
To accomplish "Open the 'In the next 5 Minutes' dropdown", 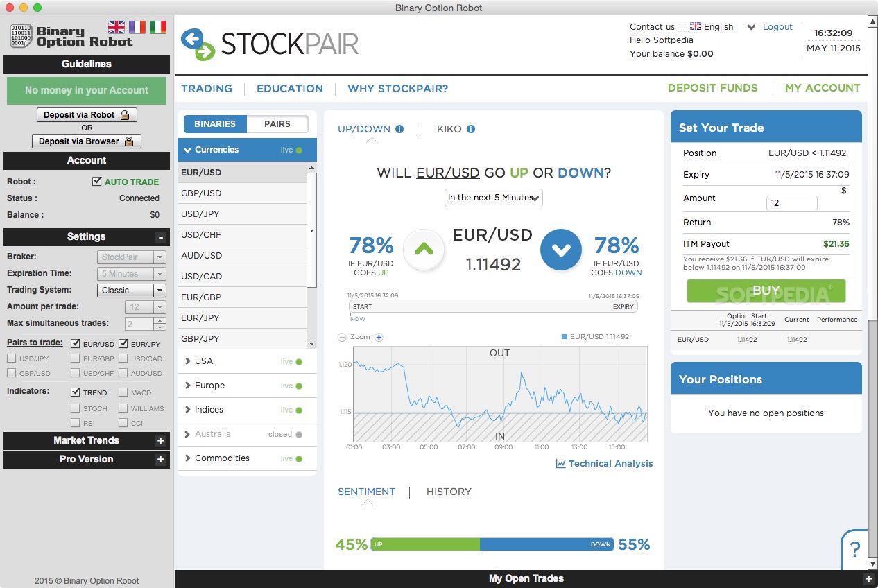I will [494, 198].
